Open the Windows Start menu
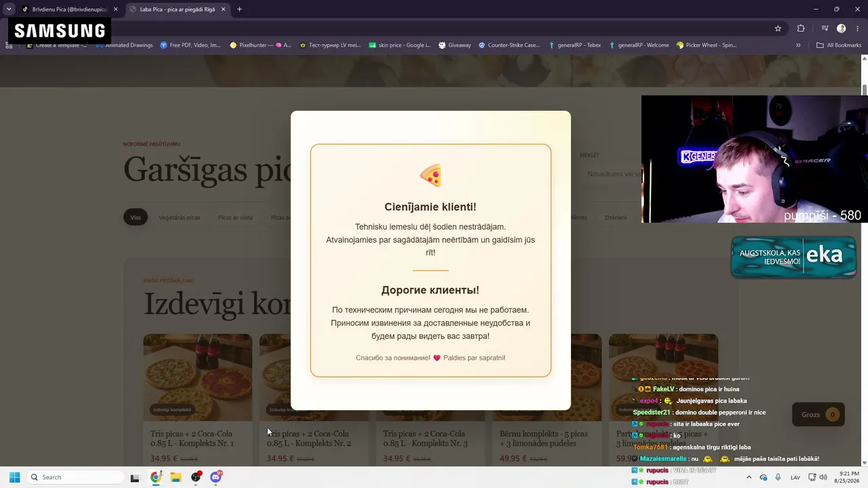 (x=15, y=477)
